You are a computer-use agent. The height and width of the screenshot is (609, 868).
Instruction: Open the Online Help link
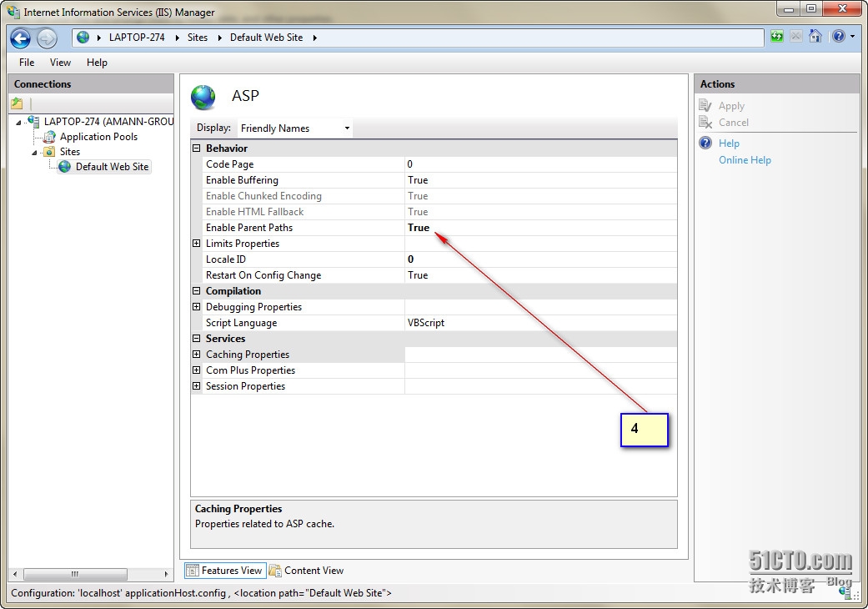pyautogui.click(x=745, y=160)
